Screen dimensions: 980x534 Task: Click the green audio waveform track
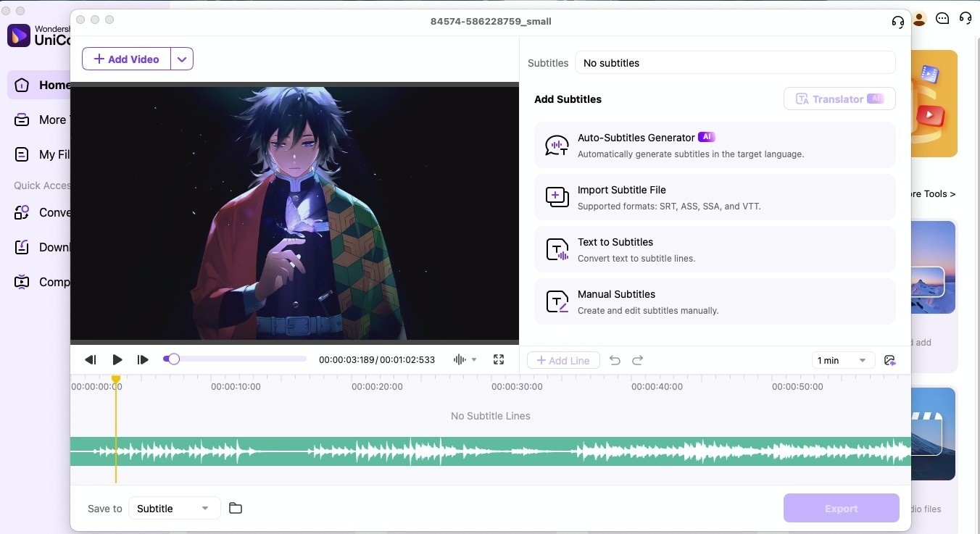tap(490, 451)
